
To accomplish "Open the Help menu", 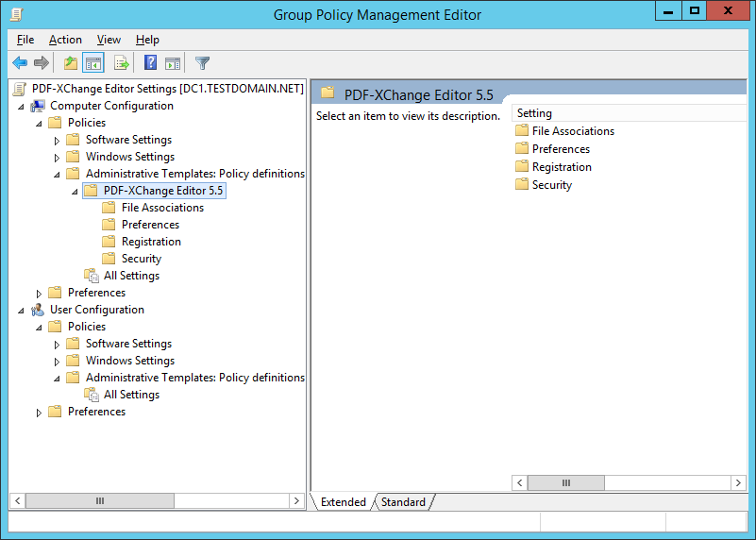I will pos(147,40).
